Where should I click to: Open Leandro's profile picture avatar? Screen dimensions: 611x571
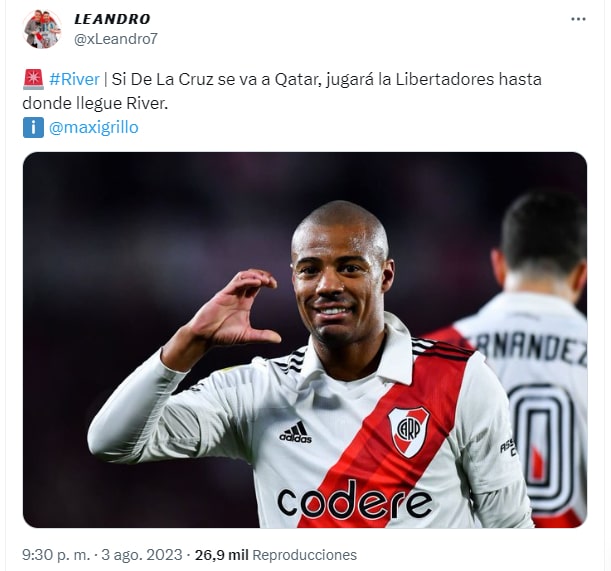coord(42,29)
